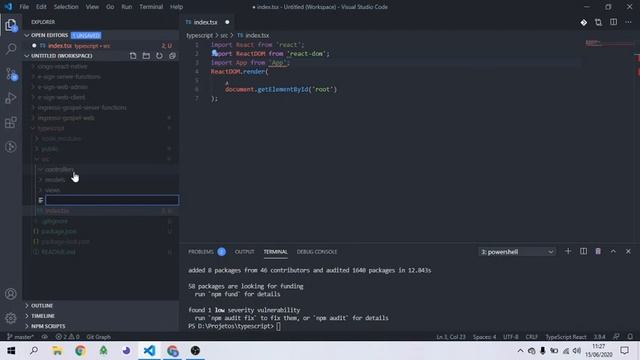Close the terminal panel
Viewport: 640px width, 360px height.
[x=628, y=251]
